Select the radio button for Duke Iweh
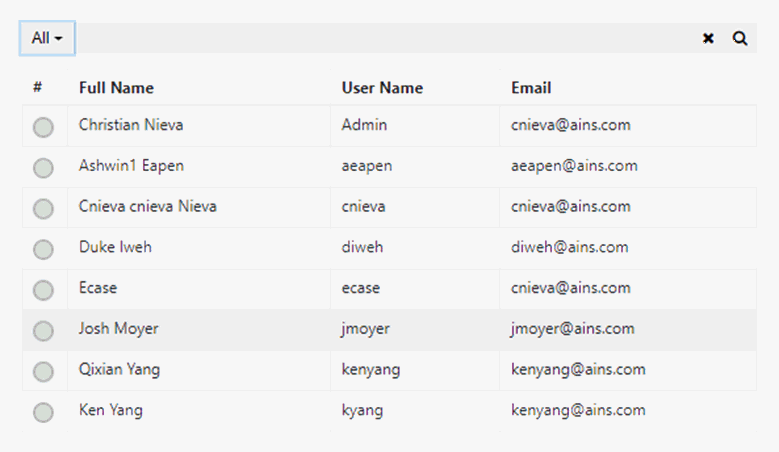 [43, 249]
